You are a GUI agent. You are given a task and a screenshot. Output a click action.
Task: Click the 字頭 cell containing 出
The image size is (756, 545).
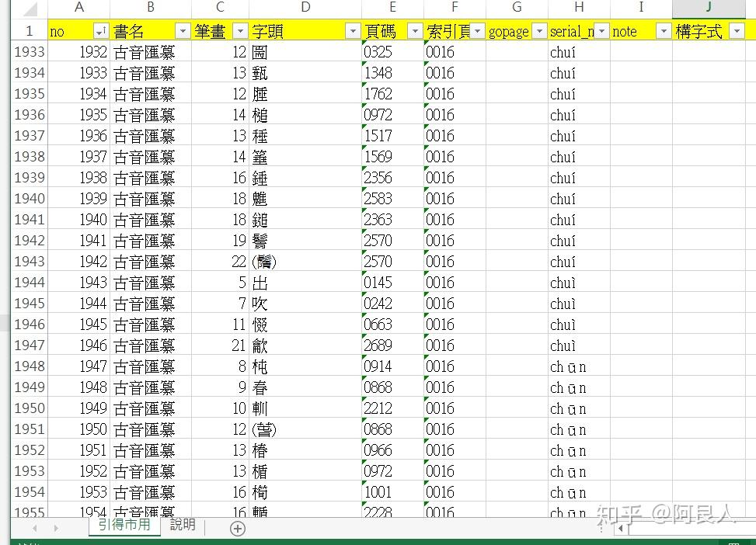[305, 282]
